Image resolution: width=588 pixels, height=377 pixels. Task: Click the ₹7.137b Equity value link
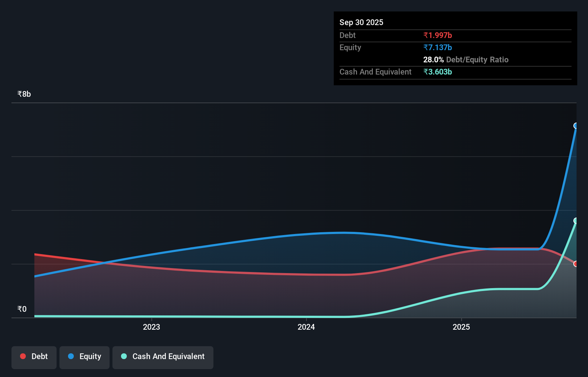pyautogui.click(x=438, y=47)
